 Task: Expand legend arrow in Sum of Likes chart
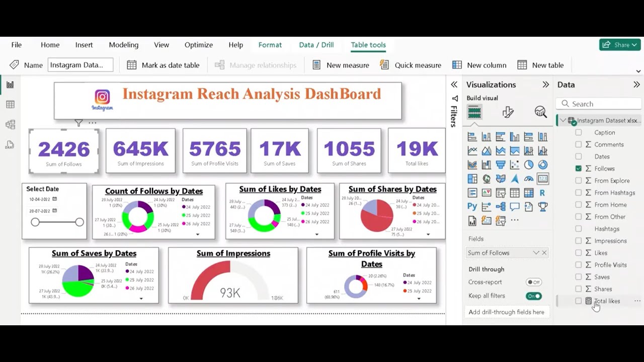(x=316, y=234)
